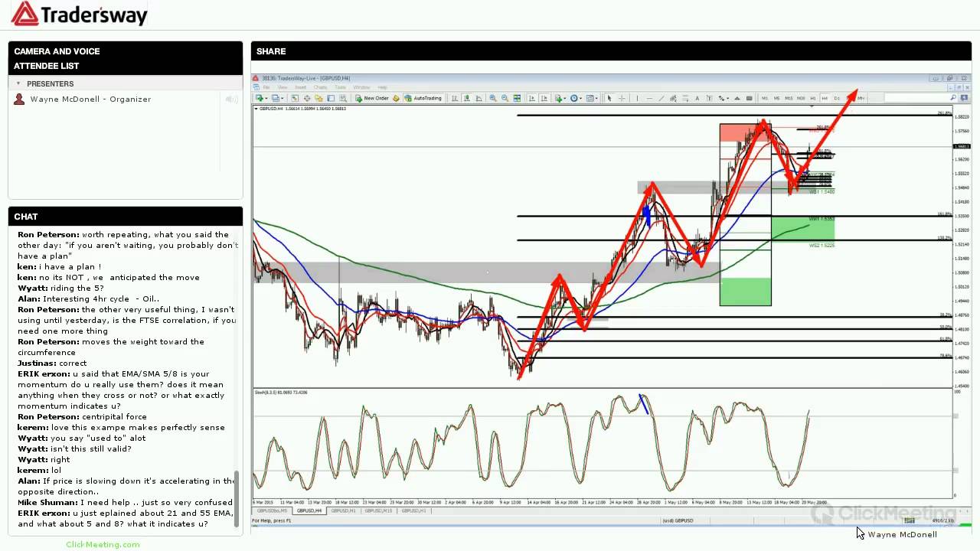Open the Indicators list dropdown
This screenshot has width=980, height=551.
564,98
